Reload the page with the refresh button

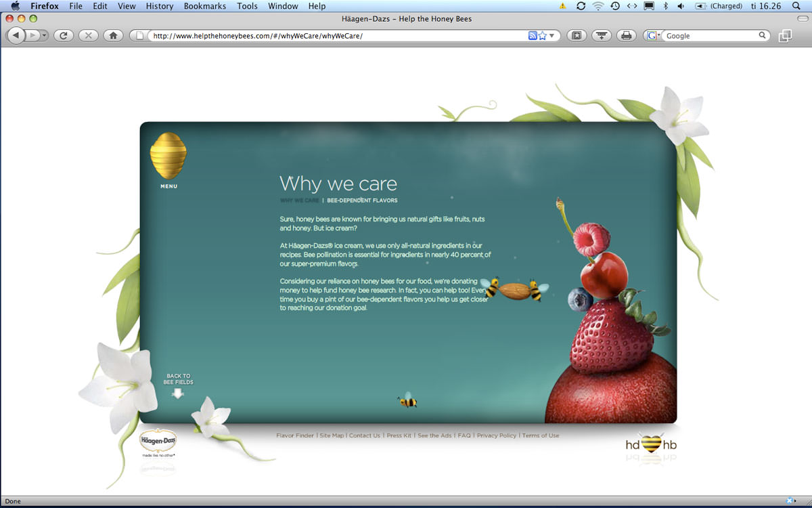click(x=63, y=35)
